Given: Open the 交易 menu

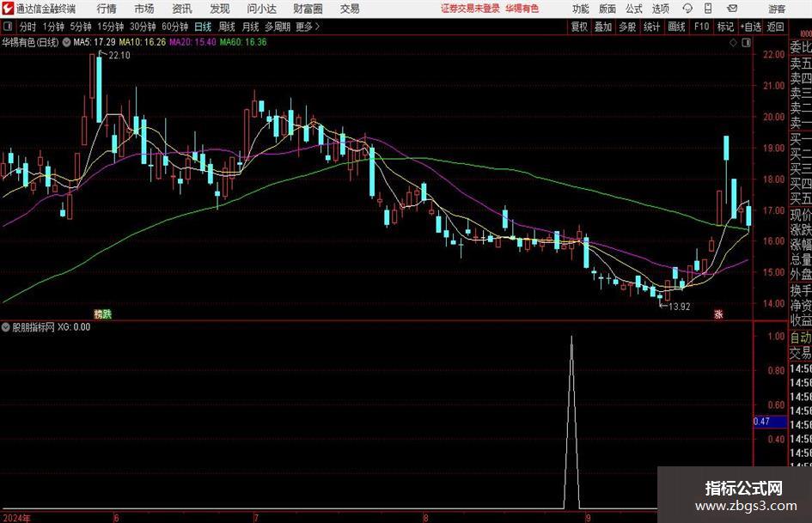Looking at the screenshot, I should pyautogui.click(x=350, y=9).
